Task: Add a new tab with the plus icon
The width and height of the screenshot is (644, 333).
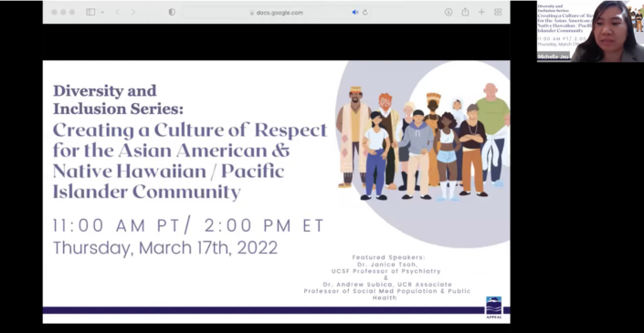Action: [481, 12]
